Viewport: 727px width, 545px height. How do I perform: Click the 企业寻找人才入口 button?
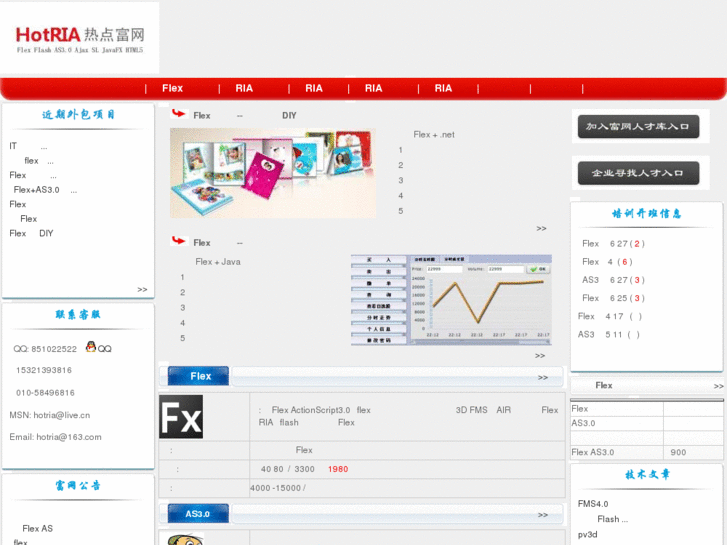[638, 173]
